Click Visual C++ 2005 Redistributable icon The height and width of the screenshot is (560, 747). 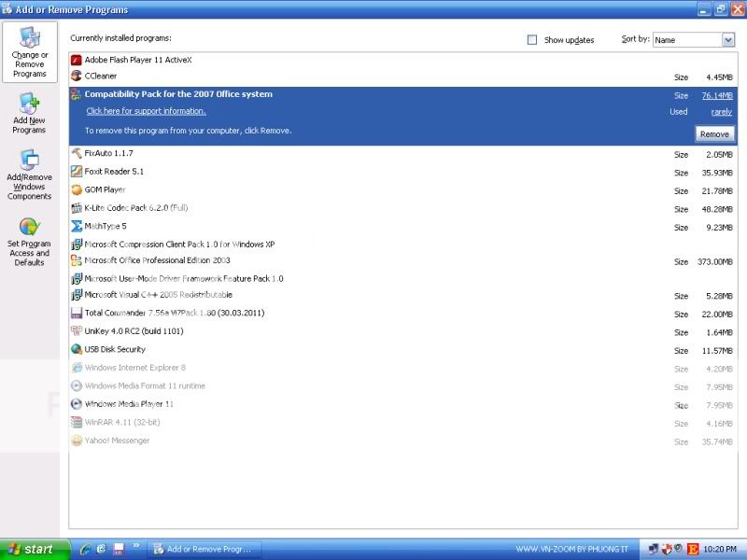pyautogui.click(x=77, y=295)
